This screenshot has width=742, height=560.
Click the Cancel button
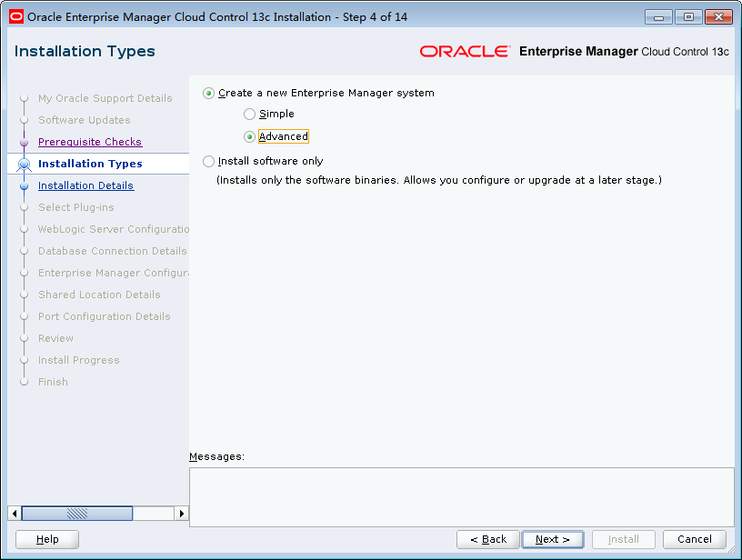(695, 539)
